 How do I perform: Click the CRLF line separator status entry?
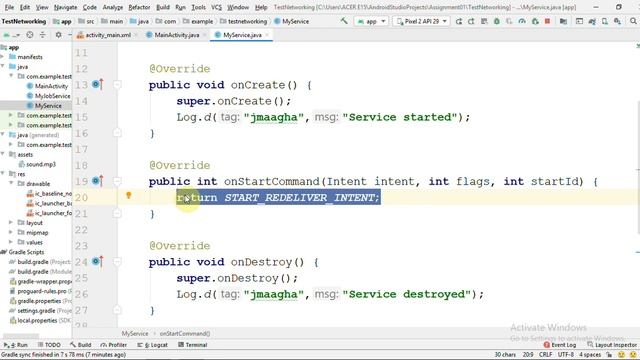(x=545, y=354)
